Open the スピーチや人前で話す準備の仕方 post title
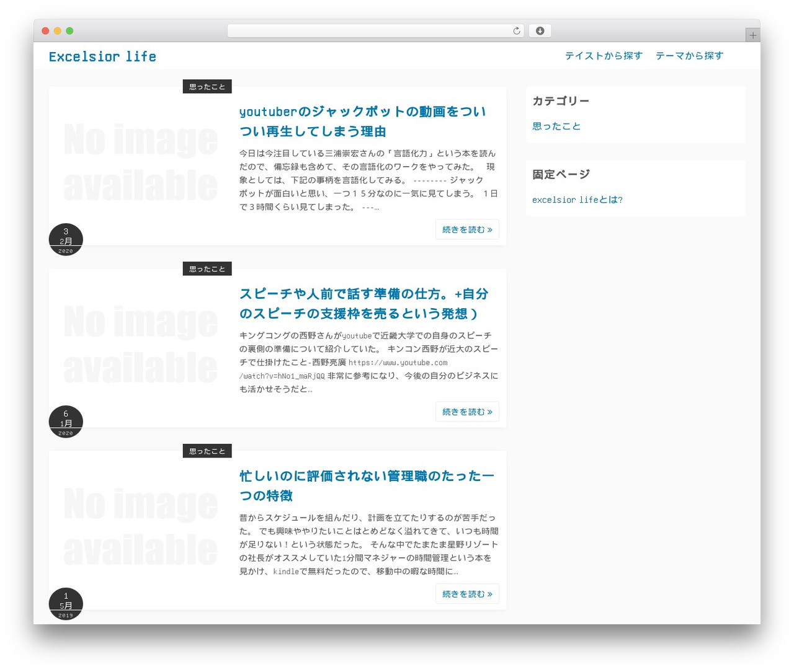794x672 pixels. point(364,304)
